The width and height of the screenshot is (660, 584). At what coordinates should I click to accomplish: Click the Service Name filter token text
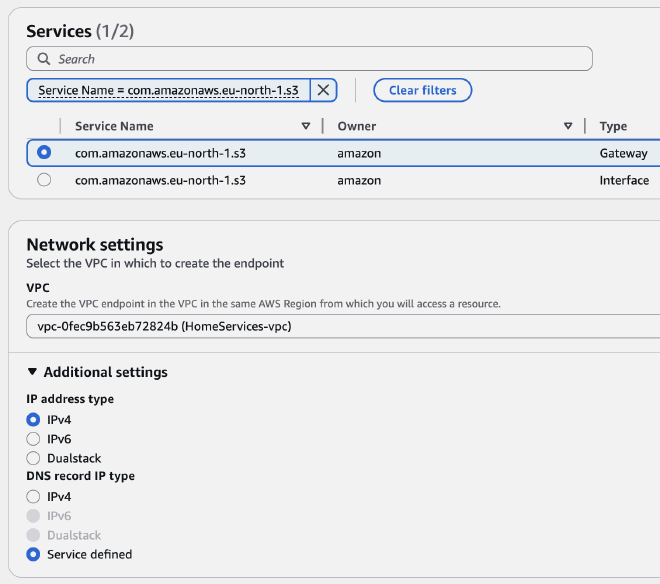pos(168,90)
